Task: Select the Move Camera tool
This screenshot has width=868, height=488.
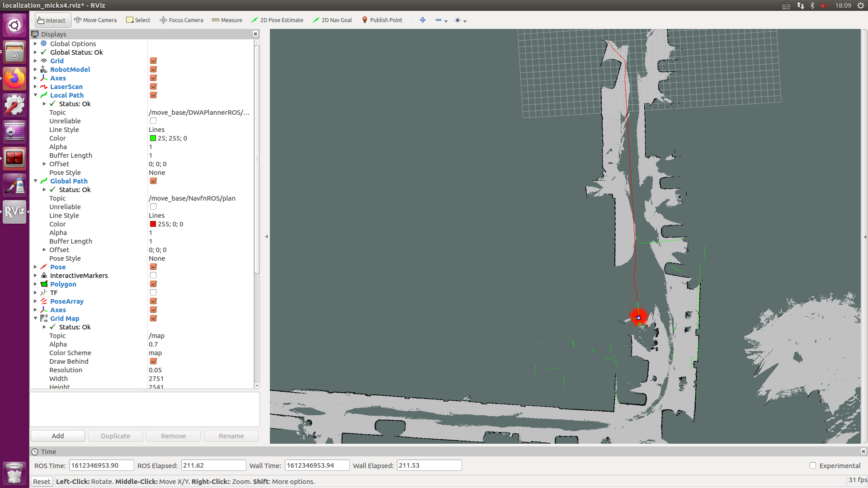Action: pos(95,20)
